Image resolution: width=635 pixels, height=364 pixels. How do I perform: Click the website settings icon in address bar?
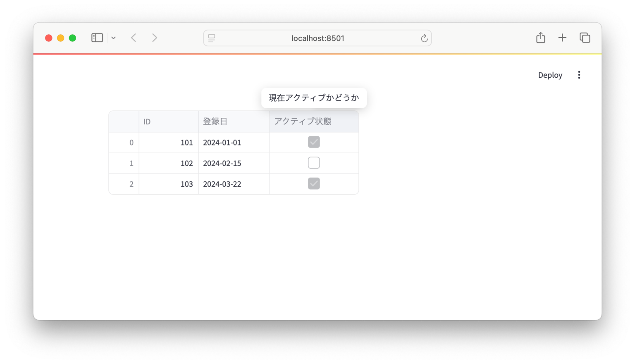pos(212,38)
